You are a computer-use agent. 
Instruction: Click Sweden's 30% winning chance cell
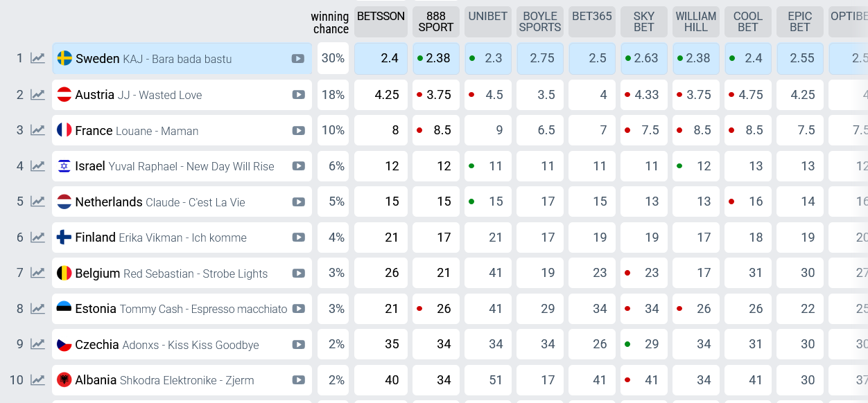[333, 58]
